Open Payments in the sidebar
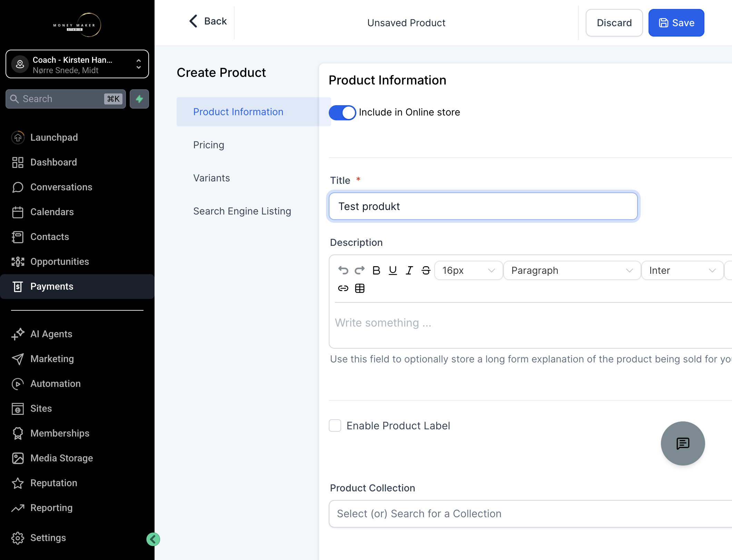The height and width of the screenshot is (560, 732). (77, 287)
